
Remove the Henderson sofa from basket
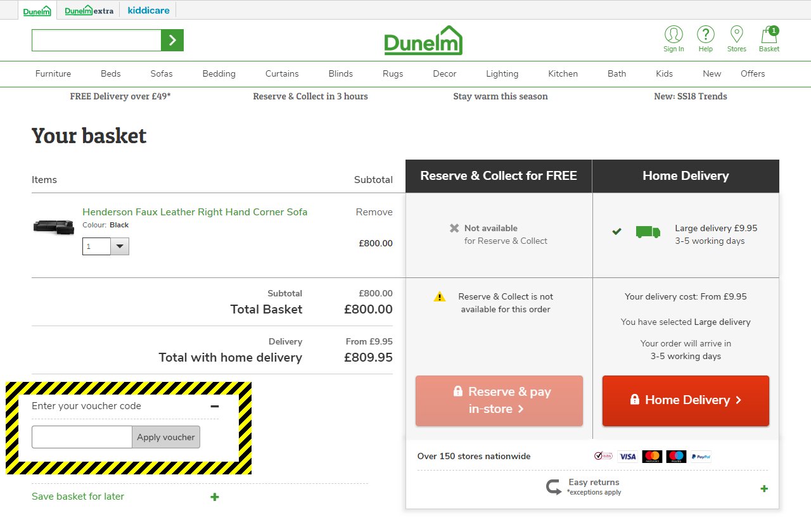click(x=374, y=212)
